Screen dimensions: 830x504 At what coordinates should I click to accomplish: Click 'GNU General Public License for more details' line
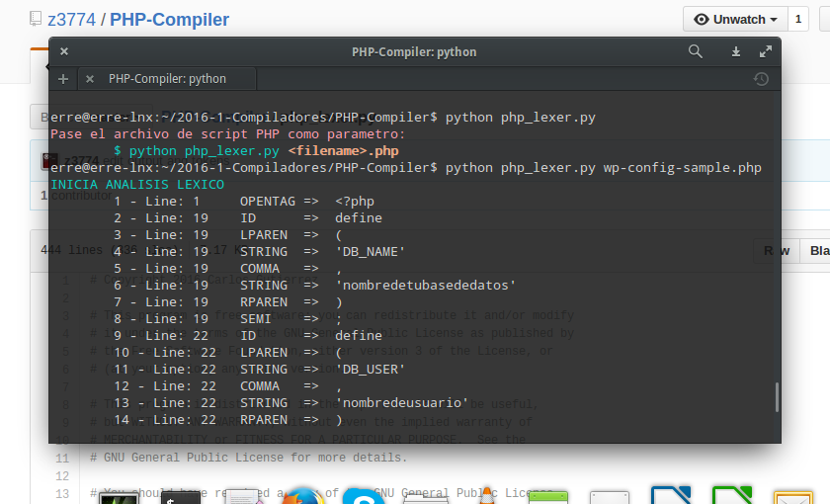(249, 458)
